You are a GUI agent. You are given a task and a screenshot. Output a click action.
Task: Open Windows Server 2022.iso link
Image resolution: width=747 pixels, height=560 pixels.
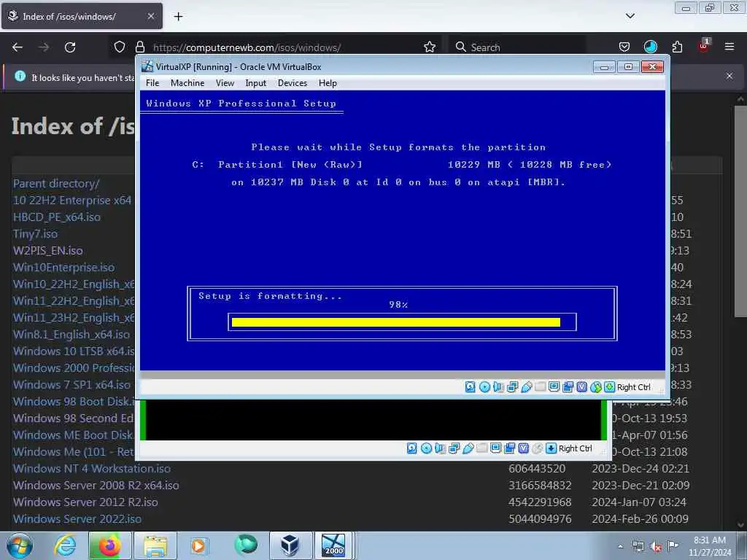coord(77,518)
